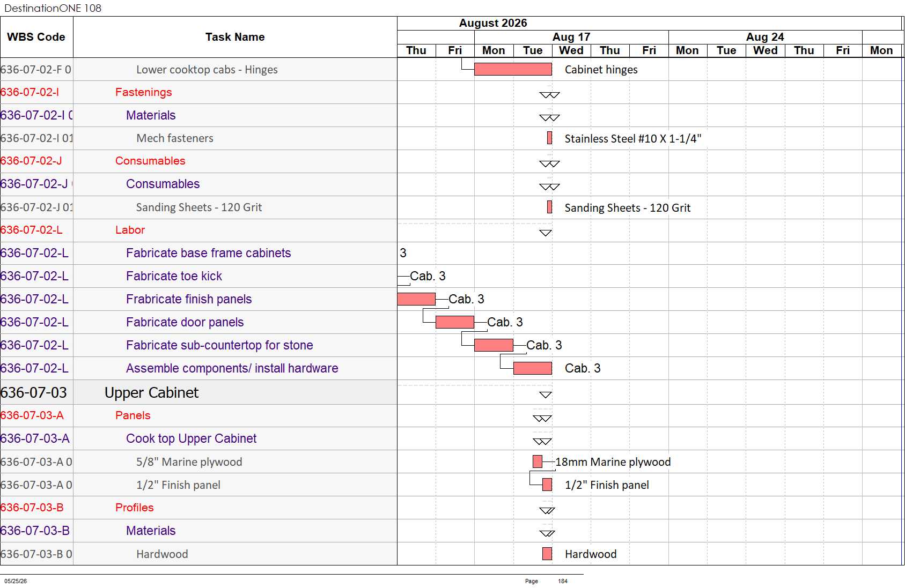
Task: Click the Assemble components Gantt bar
Action: [x=533, y=368]
